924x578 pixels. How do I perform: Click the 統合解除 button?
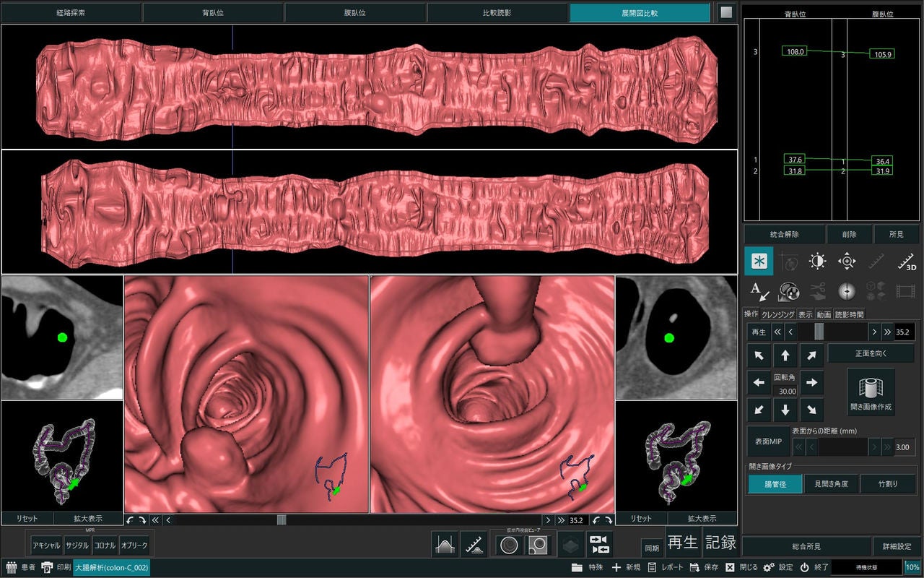(785, 234)
